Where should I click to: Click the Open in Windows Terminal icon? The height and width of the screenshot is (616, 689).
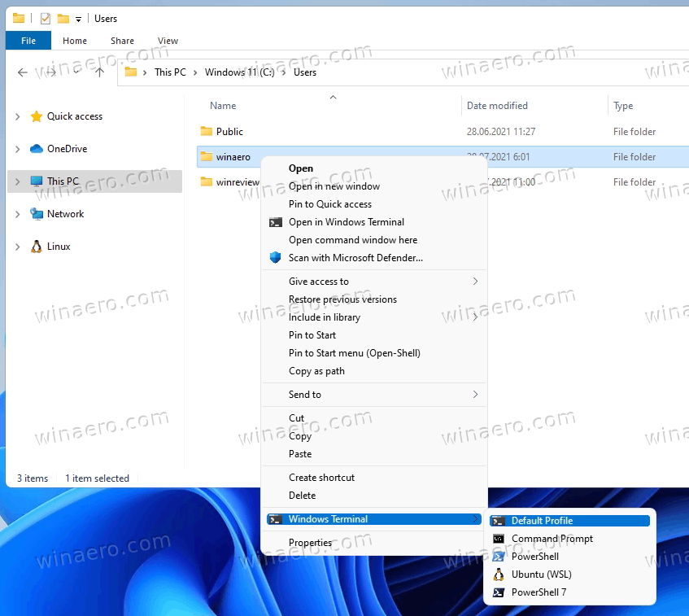(x=276, y=222)
